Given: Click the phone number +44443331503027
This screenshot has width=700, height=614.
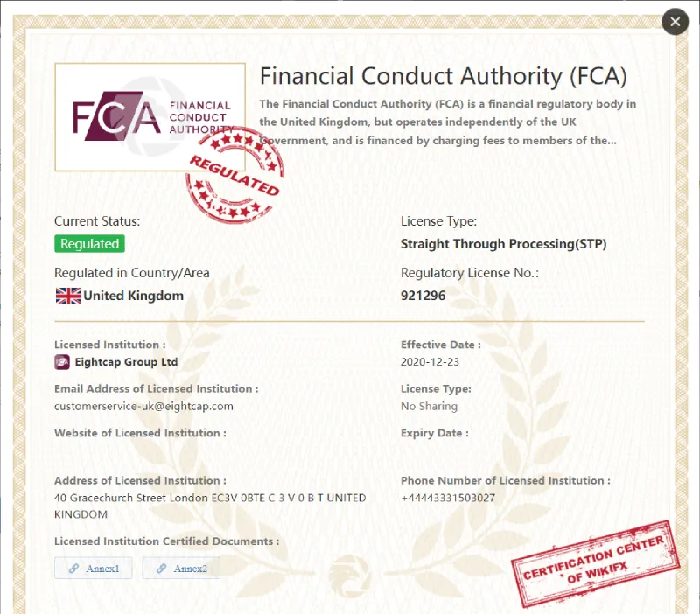Looking at the screenshot, I should coord(448,498).
